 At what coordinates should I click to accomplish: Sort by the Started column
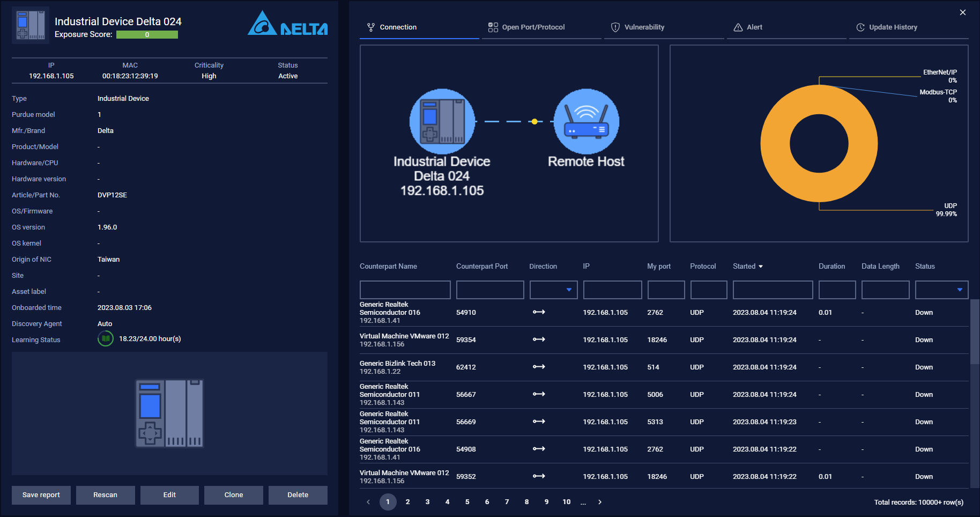[748, 267]
